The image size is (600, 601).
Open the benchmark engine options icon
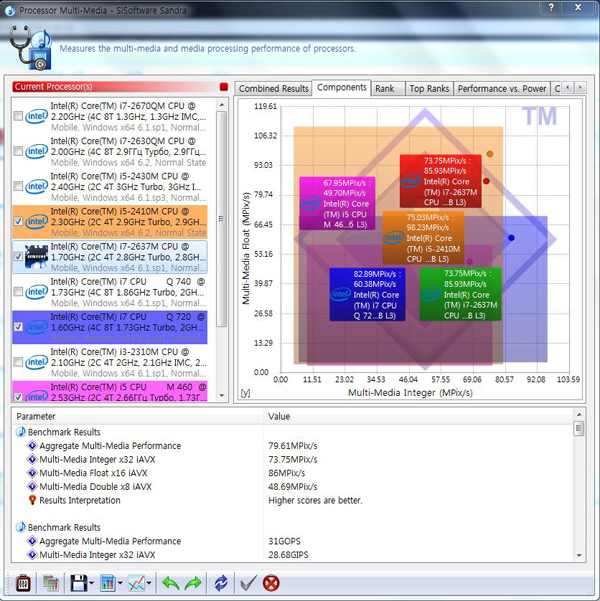coord(23,583)
